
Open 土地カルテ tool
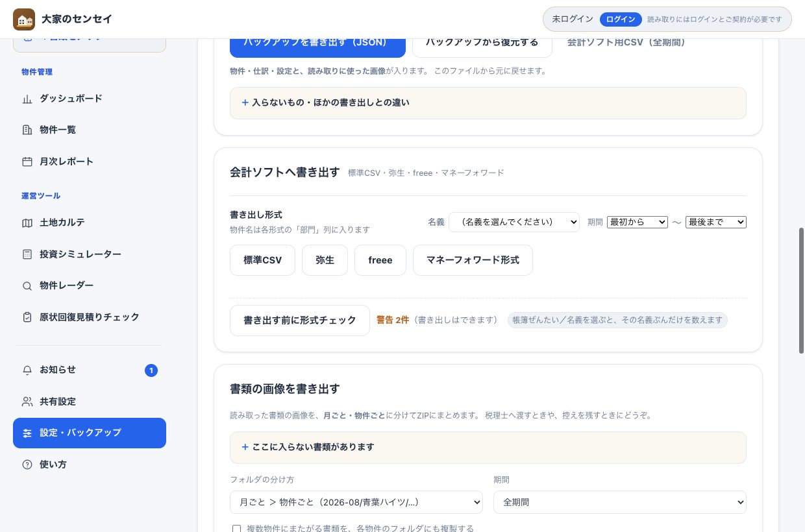(x=90, y=223)
